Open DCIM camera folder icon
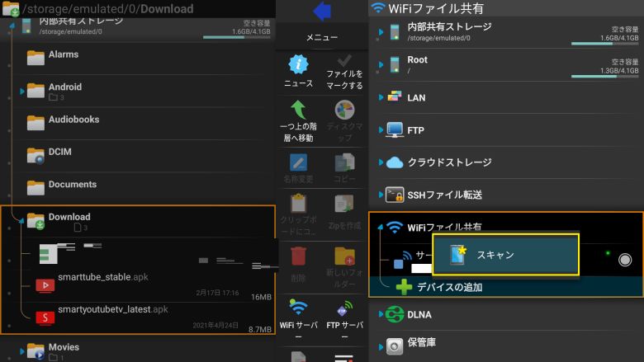644x362 pixels. click(x=36, y=156)
